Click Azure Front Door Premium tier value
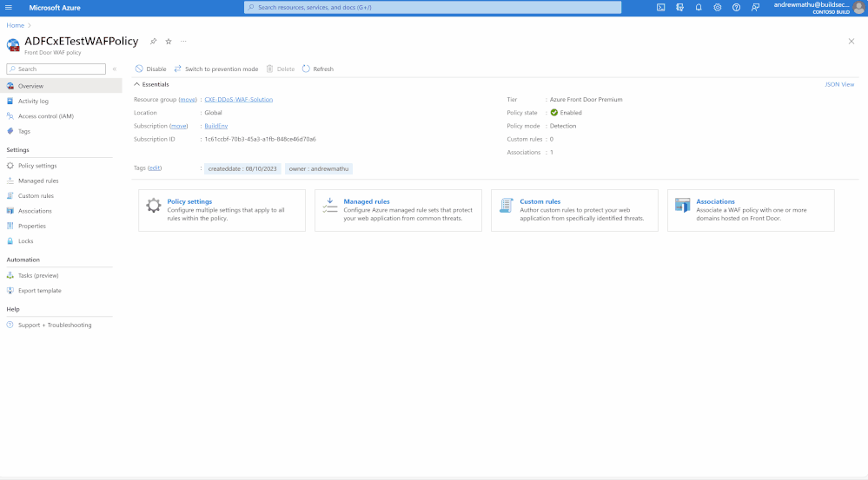868x480 pixels. [586, 100]
